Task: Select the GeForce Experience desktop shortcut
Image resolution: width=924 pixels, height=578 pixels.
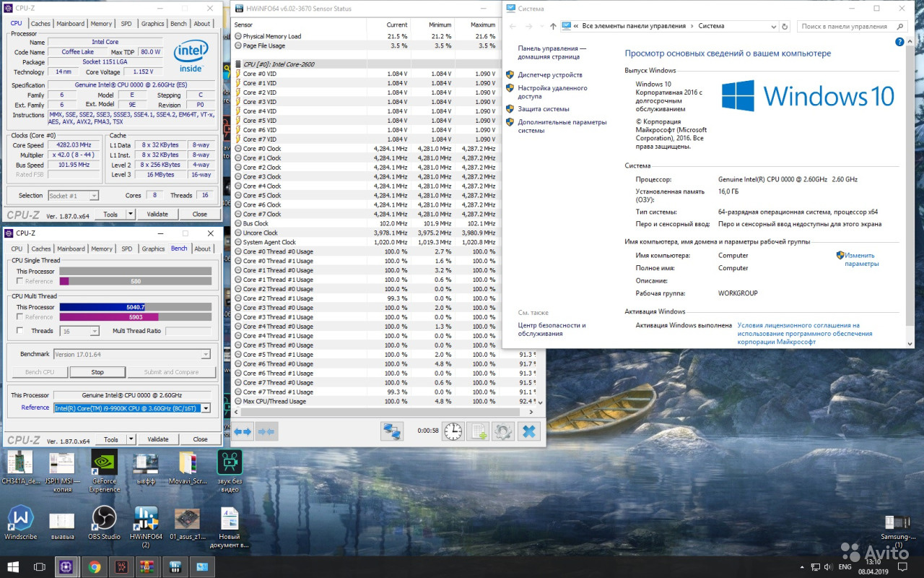Action: pyautogui.click(x=104, y=470)
